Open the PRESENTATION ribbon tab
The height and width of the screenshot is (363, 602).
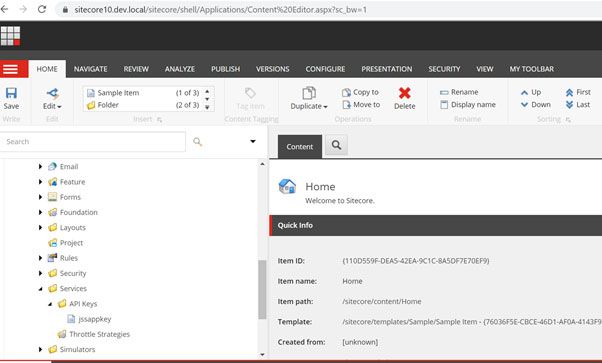pos(387,69)
